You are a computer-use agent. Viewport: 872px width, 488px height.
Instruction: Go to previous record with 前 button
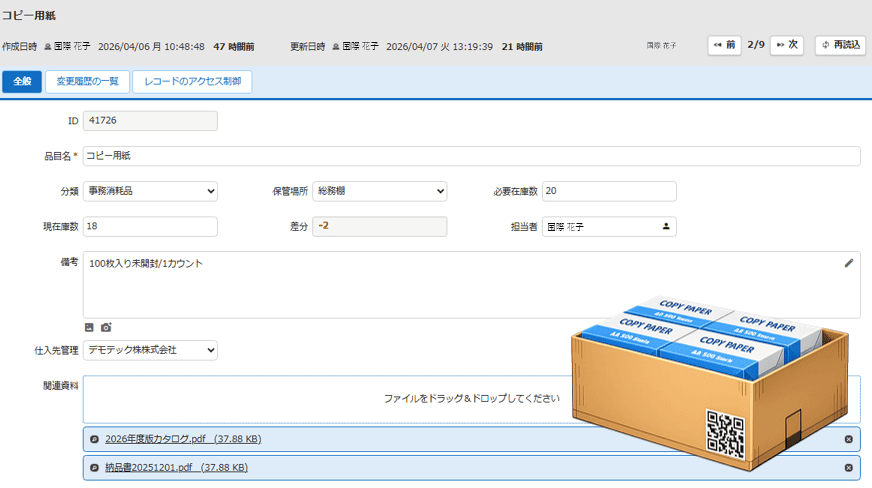725,45
